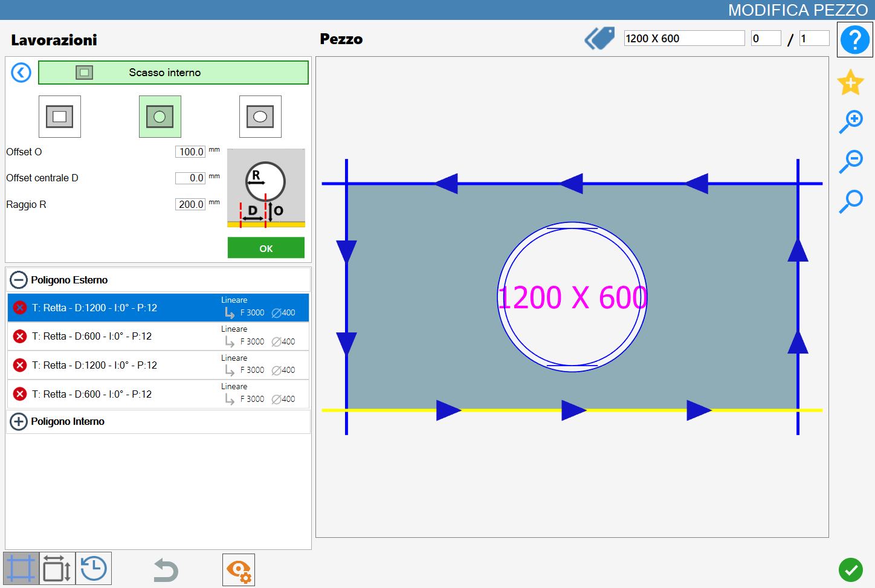Select the rectangular internal cutout shape
875x588 pixels.
pos(60,117)
